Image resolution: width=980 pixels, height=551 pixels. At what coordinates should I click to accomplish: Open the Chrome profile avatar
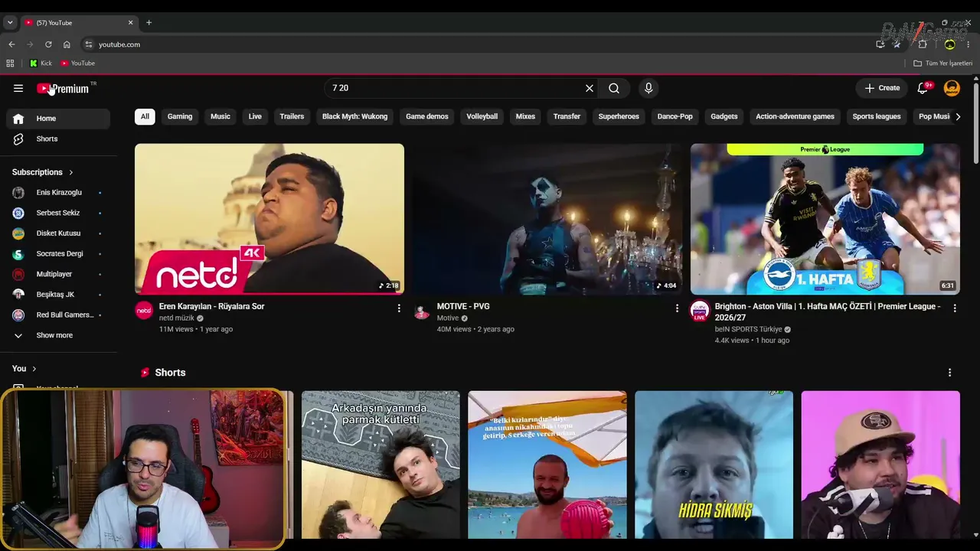tap(949, 44)
